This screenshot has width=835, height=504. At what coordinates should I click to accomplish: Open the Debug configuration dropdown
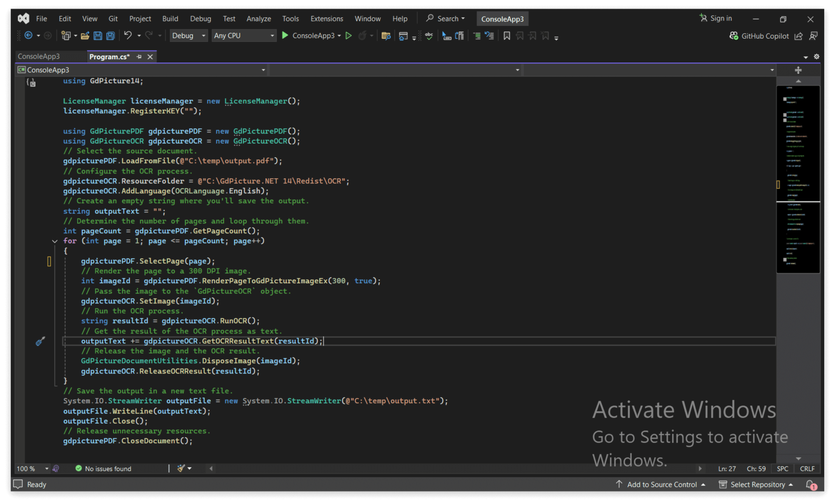[189, 35]
